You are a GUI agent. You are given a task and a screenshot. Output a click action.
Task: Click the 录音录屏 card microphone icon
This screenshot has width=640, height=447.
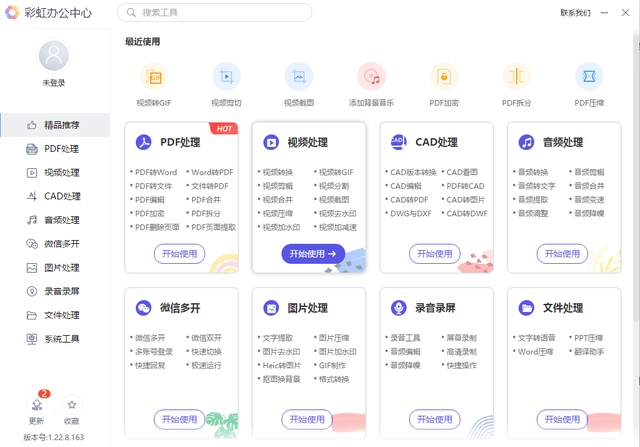398,308
